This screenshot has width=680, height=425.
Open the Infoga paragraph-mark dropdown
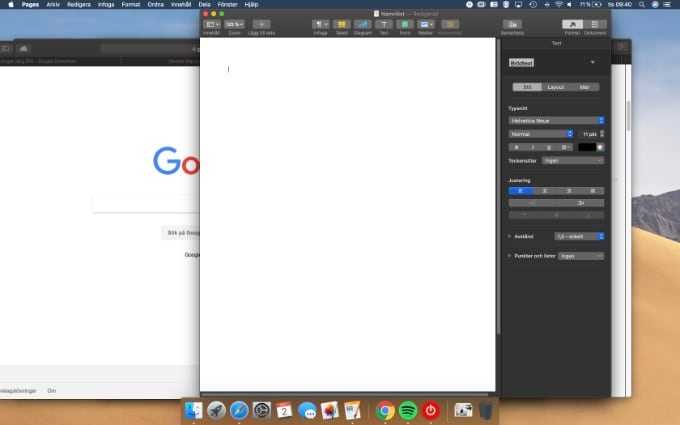click(320, 24)
